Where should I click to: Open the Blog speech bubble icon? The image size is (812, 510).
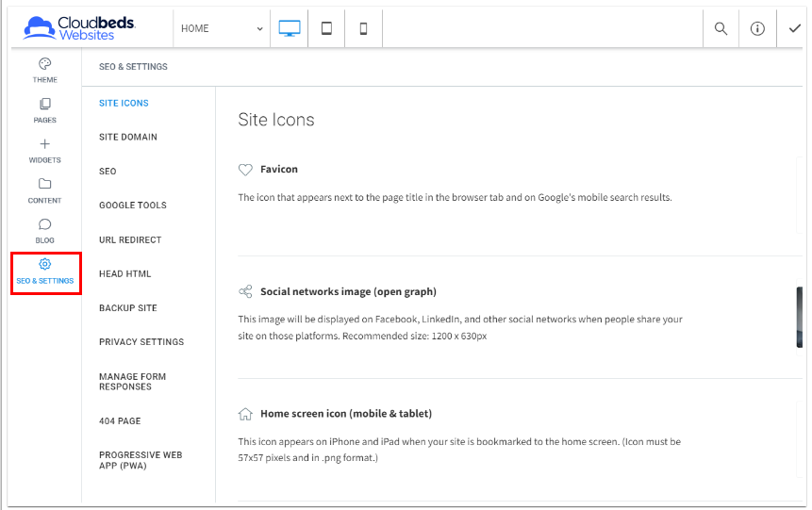point(44,224)
